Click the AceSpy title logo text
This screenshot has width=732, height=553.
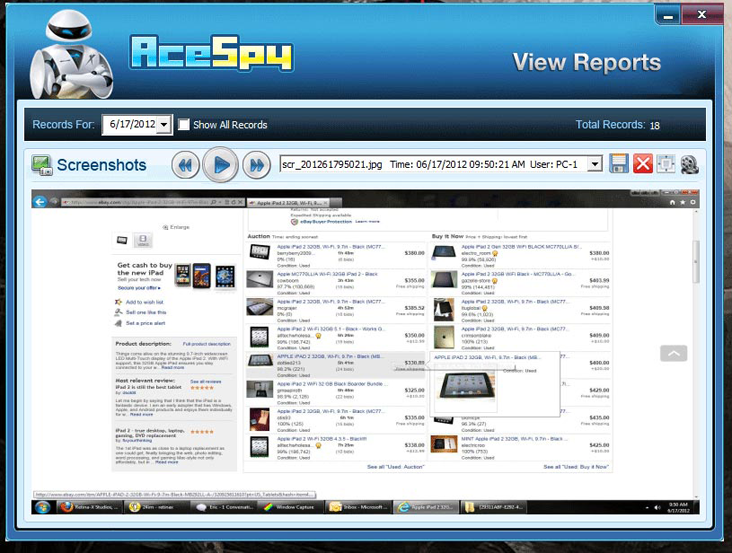209,55
